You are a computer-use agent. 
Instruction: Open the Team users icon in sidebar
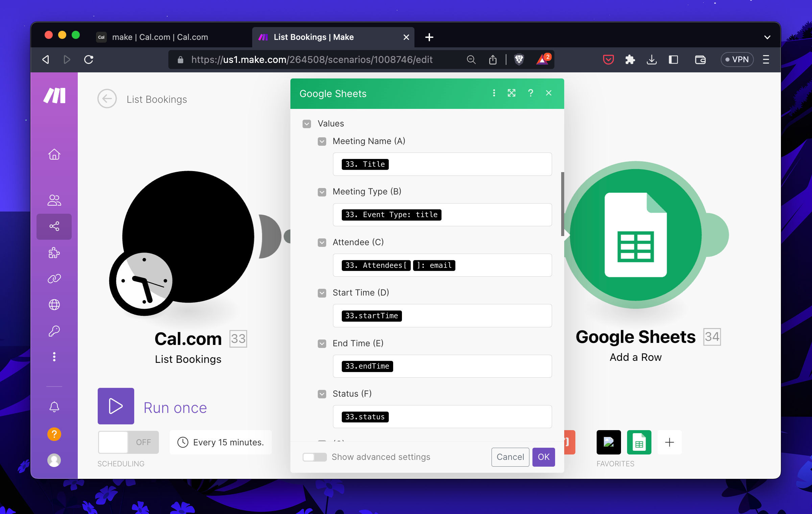54,200
